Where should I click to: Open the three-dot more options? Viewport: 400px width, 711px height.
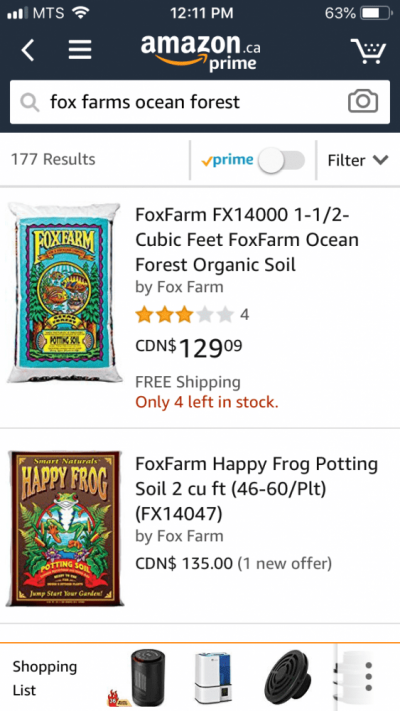coord(369,677)
